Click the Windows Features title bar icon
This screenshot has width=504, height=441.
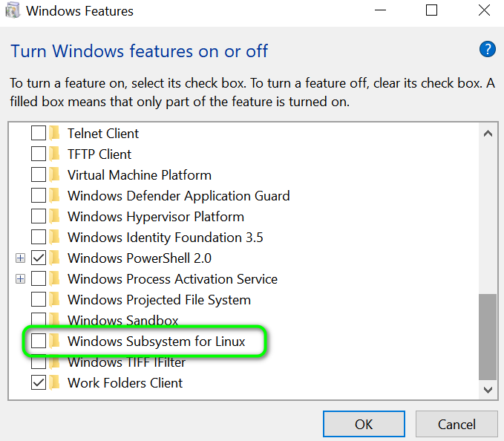pyautogui.click(x=13, y=11)
